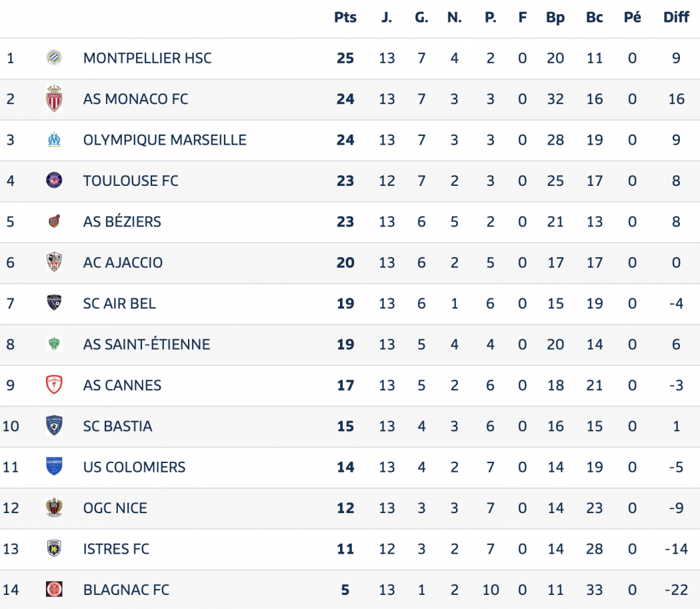Select the Toulouse FC team name
The height and width of the screenshot is (609, 700).
[131, 181]
